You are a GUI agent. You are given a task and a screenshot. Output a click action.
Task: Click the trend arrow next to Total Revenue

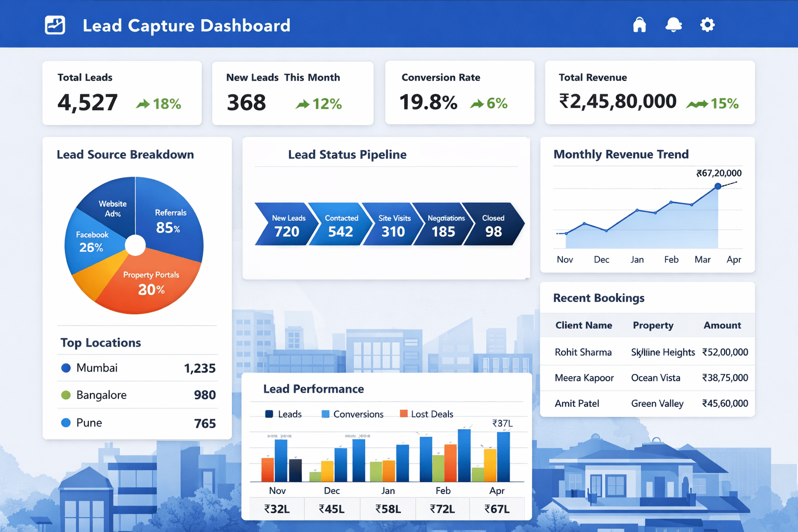[x=697, y=103]
